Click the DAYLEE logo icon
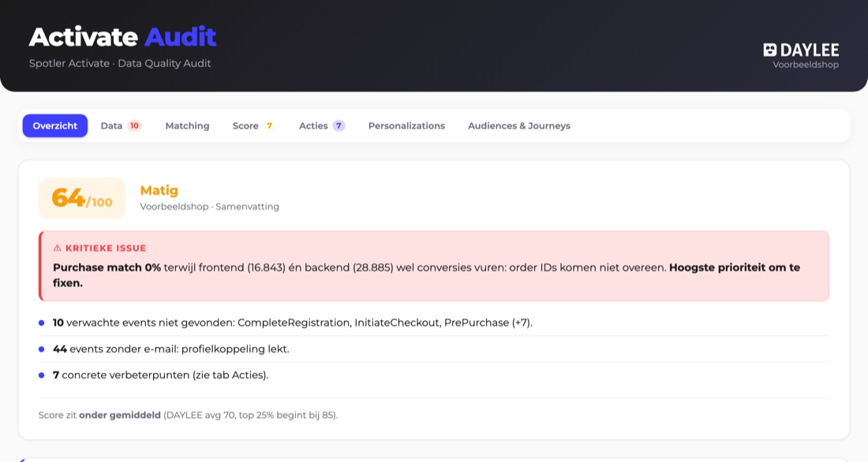Screen dimensions: 868x462 (x=769, y=50)
